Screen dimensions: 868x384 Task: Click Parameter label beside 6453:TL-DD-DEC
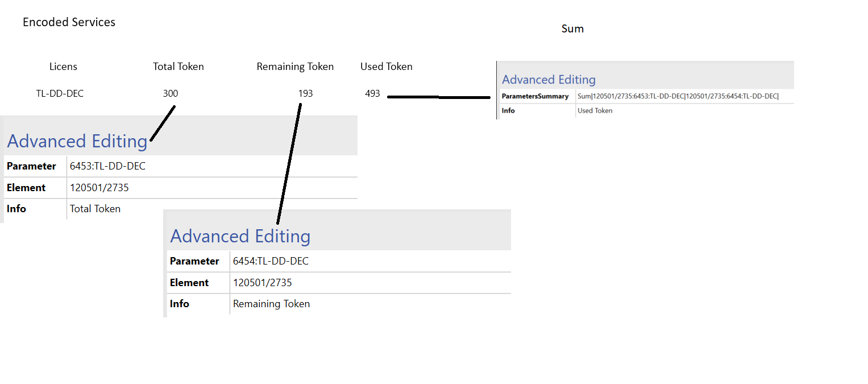[x=31, y=166]
